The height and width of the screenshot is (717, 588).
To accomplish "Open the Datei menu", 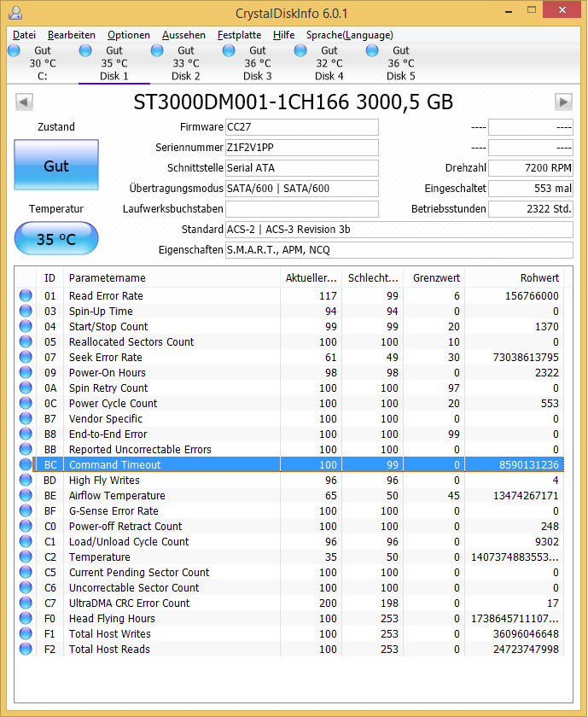I will tap(24, 35).
